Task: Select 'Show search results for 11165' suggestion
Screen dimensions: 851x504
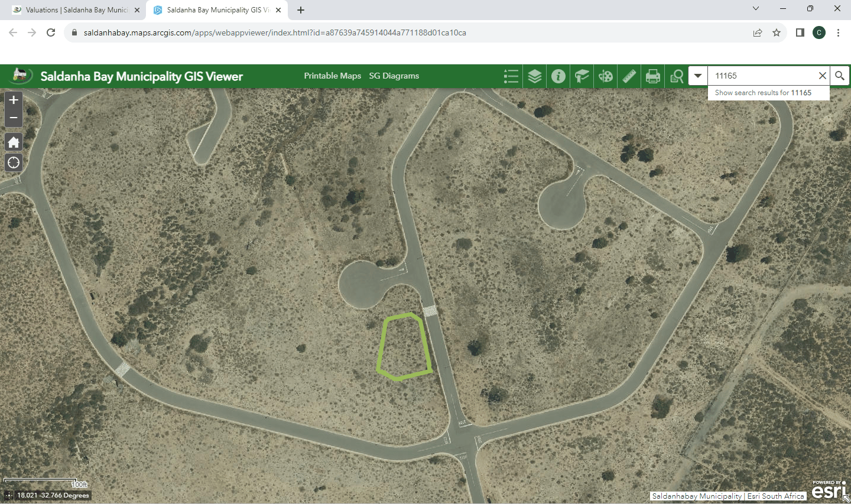Action: (x=769, y=93)
